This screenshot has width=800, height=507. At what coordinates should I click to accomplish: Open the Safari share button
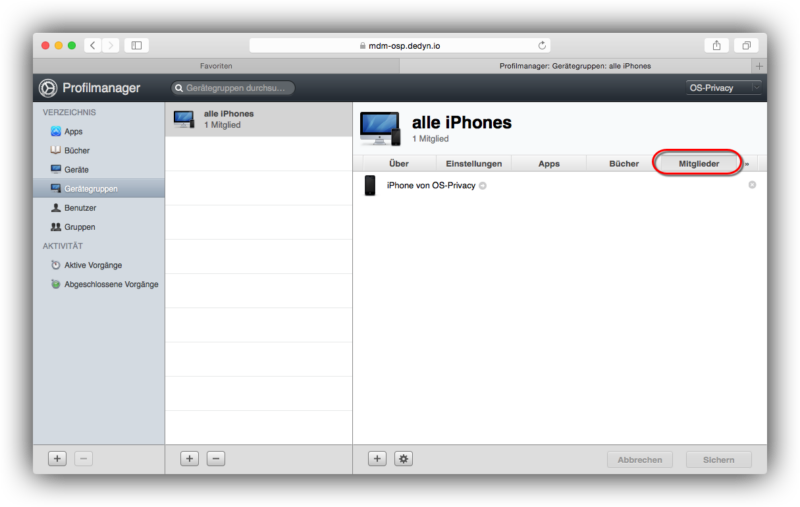[717, 45]
